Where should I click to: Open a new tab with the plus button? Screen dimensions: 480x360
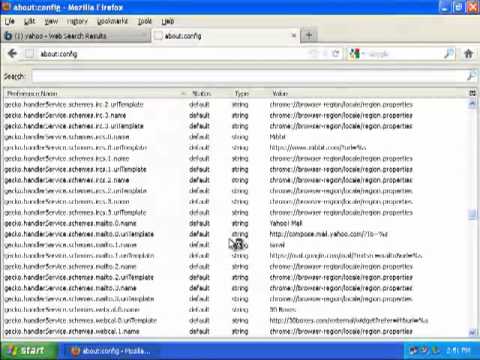[309, 35]
